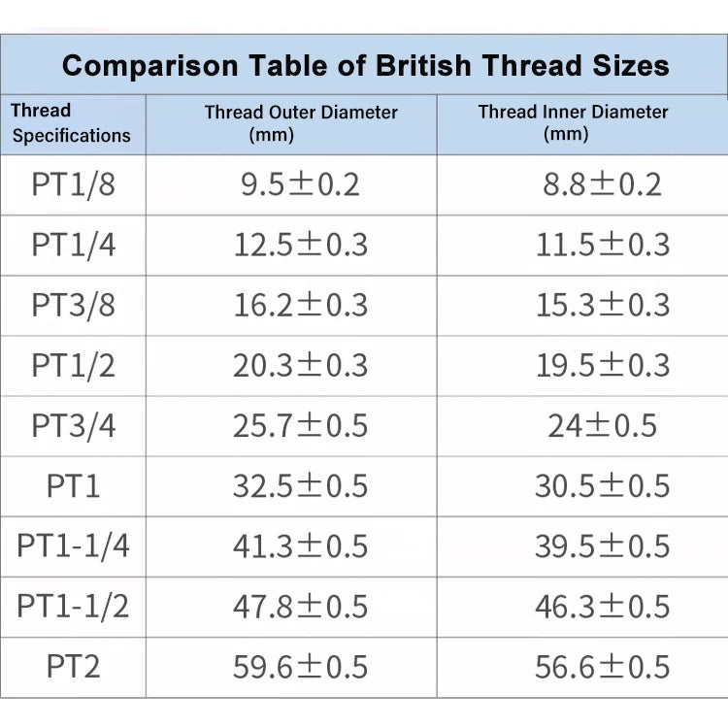
Task: Select the PT3/4 row label
Action: 73,425
